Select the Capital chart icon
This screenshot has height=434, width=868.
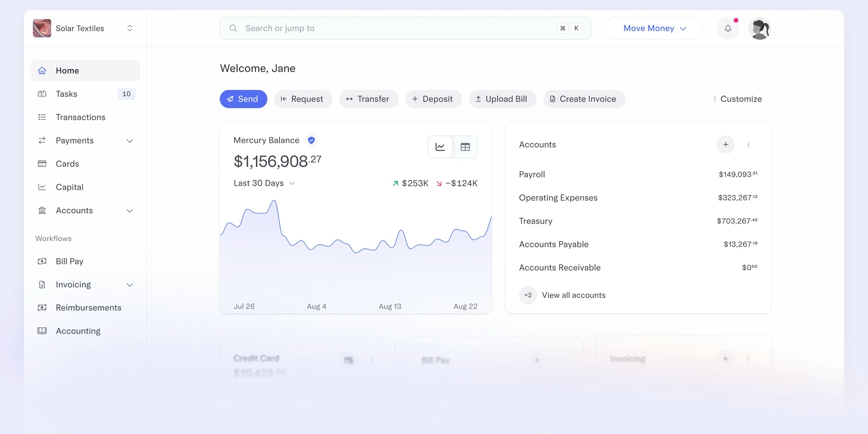[x=42, y=187]
